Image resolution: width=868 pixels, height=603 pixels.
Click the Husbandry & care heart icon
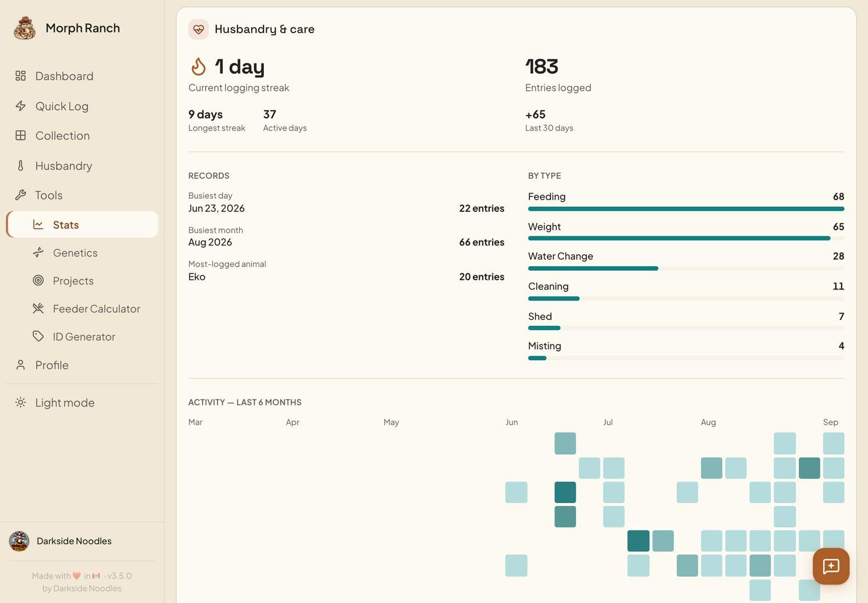click(x=199, y=29)
